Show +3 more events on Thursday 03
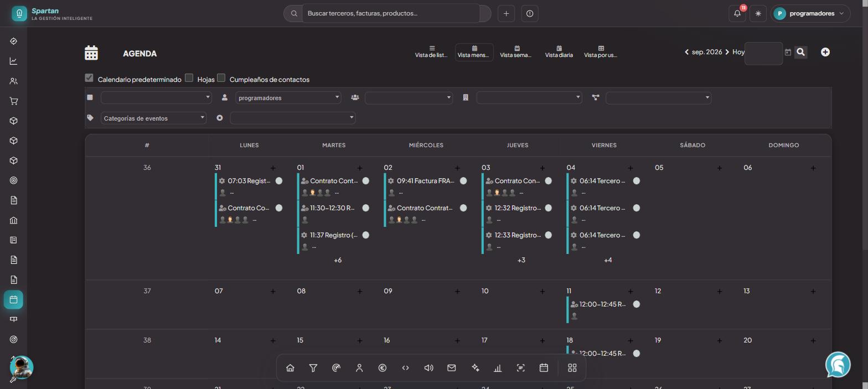This screenshot has width=868, height=389. [521, 260]
